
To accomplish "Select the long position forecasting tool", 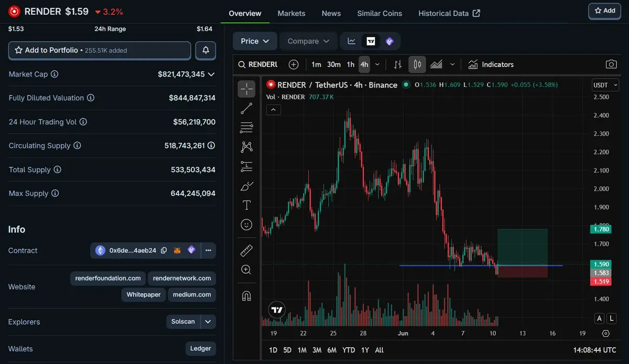I will tap(246, 167).
